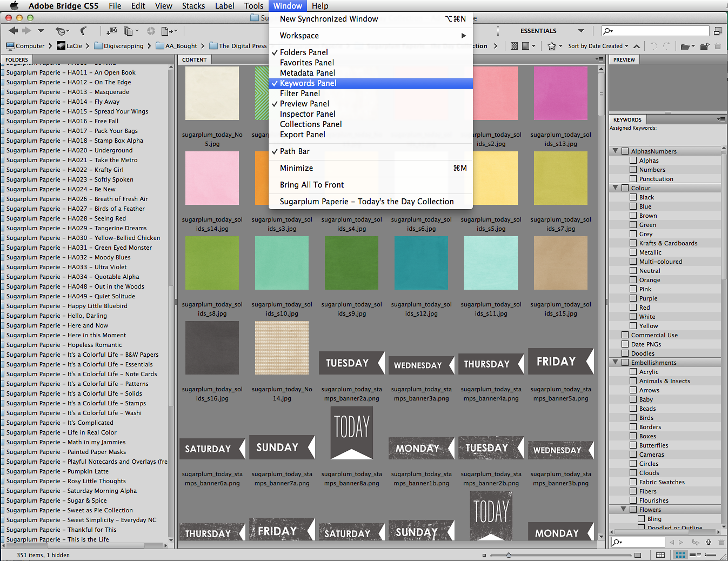Click the Open in Camera Raw icon
Image resolution: width=728 pixels, height=561 pixels.
(151, 31)
